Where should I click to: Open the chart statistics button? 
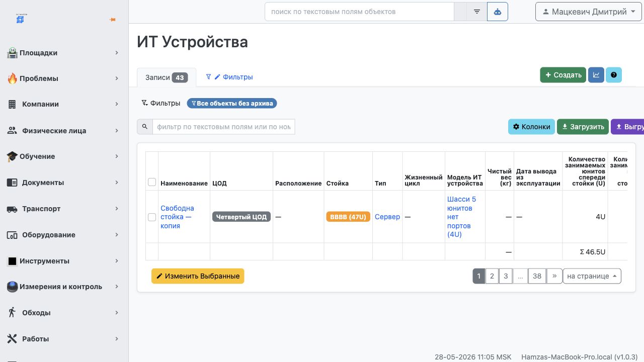pyautogui.click(x=596, y=75)
